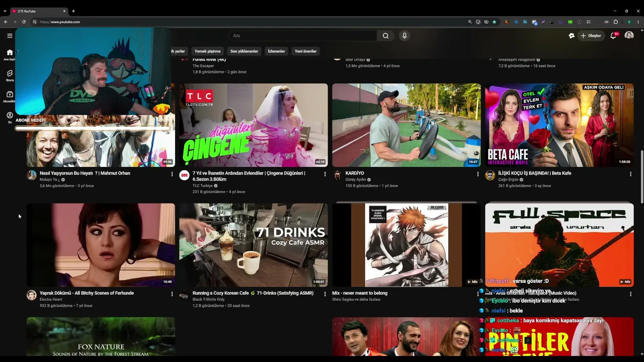This screenshot has height=362, width=644.
Task: Open Shorts from the sidebar
Action: click(x=10, y=75)
